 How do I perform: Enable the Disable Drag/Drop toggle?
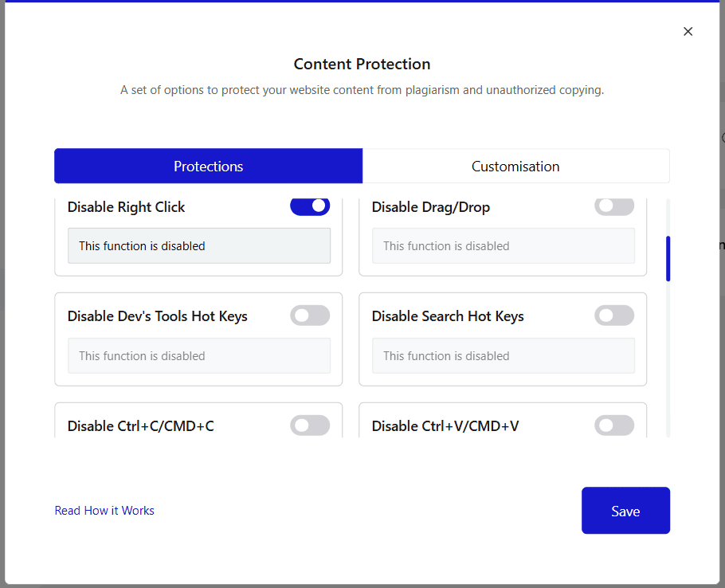point(614,206)
